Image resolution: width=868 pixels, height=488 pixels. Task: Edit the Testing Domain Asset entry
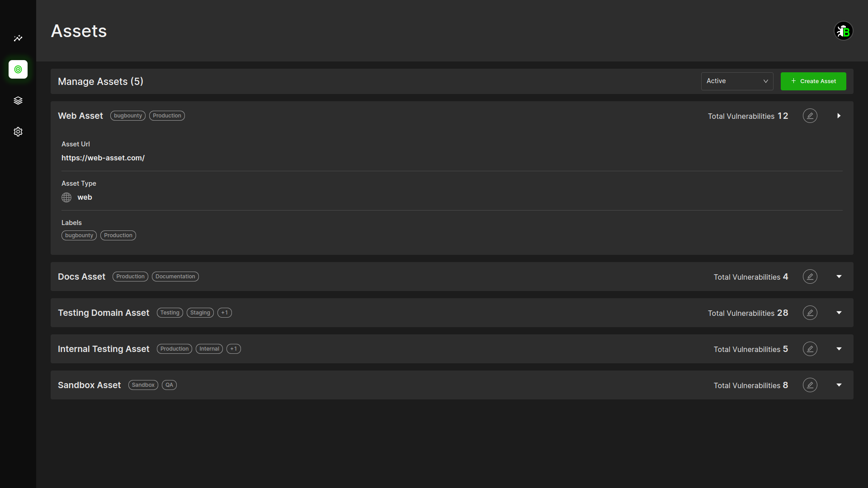tap(810, 313)
